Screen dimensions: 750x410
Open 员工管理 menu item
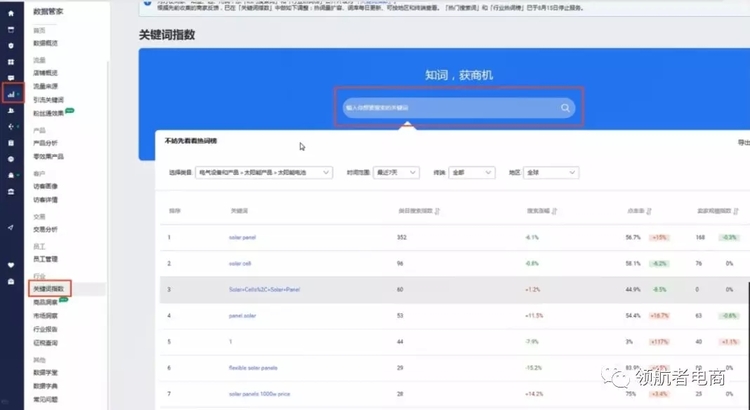(45, 259)
